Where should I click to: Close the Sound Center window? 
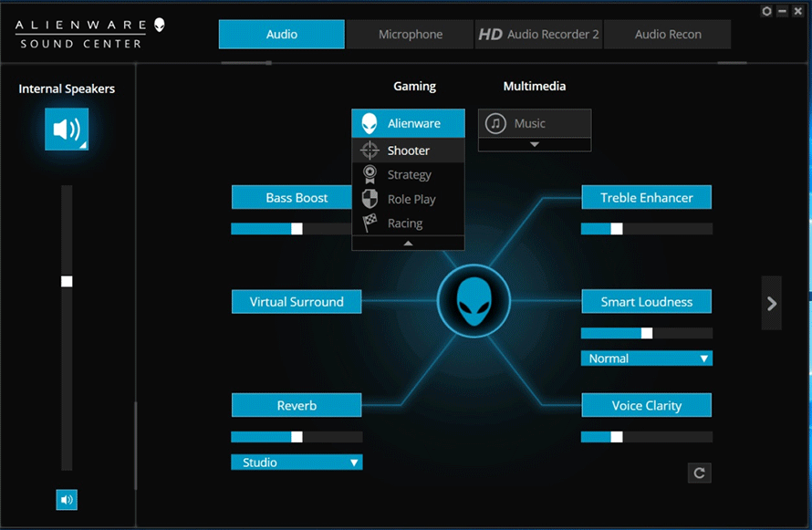click(x=797, y=11)
